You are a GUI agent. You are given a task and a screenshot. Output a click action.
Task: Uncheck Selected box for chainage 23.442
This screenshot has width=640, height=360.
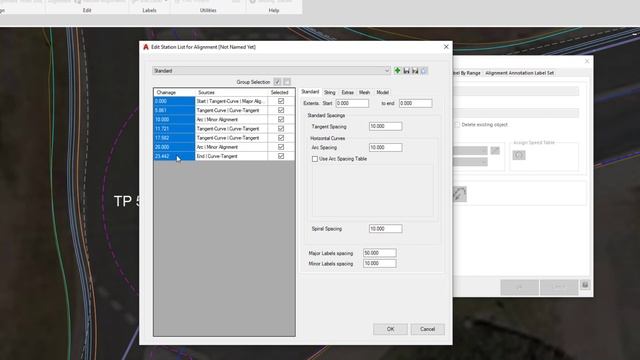281,156
